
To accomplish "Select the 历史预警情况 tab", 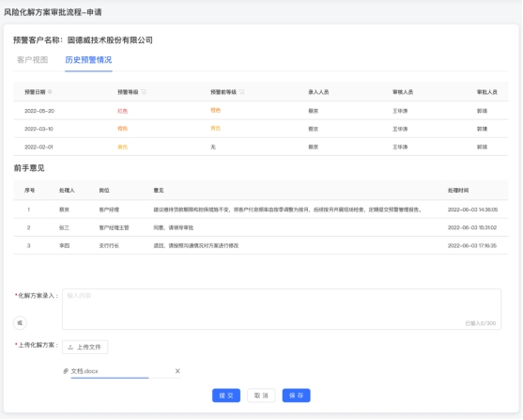I will point(88,60).
